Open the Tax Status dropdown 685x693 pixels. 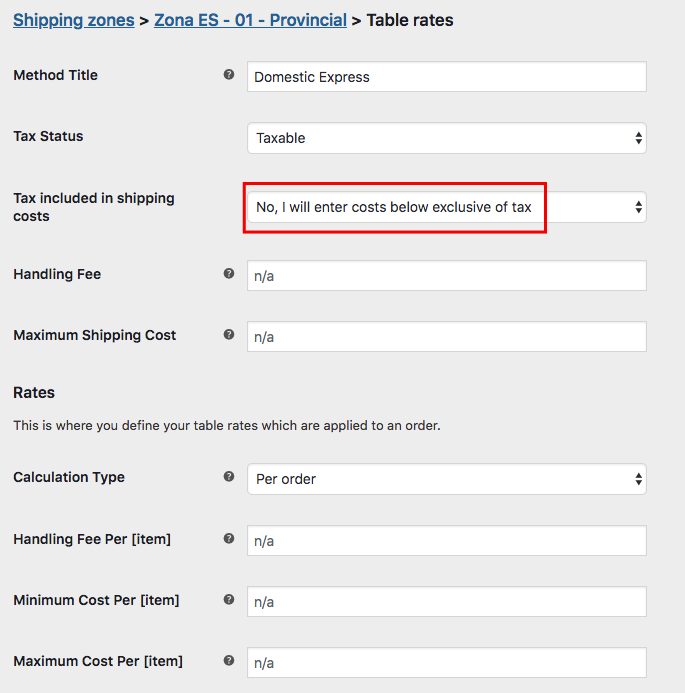[x=446, y=138]
